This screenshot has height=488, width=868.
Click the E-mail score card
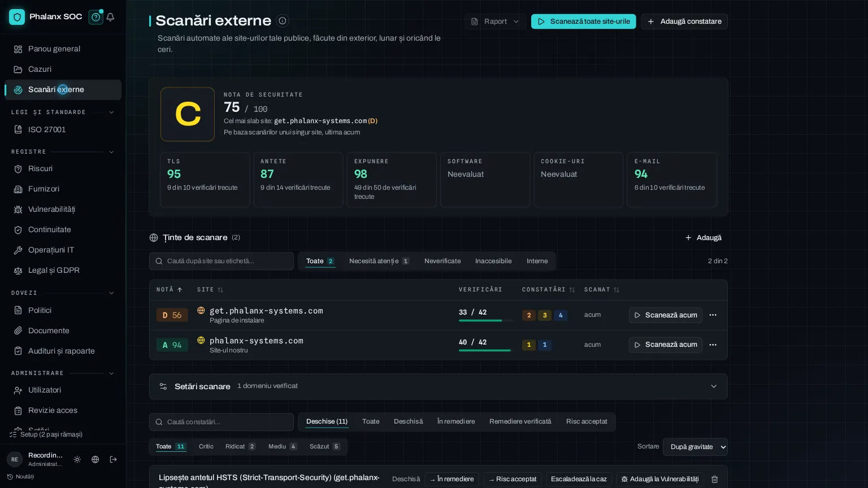click(672, 180)
